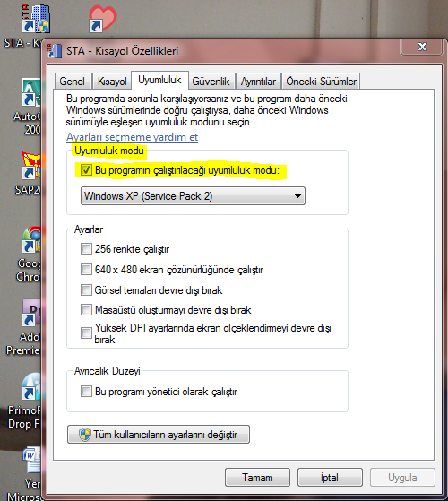
Task: Enable '256 renkte çalıştır' checkbox
Action: click(x=86, y=249)
